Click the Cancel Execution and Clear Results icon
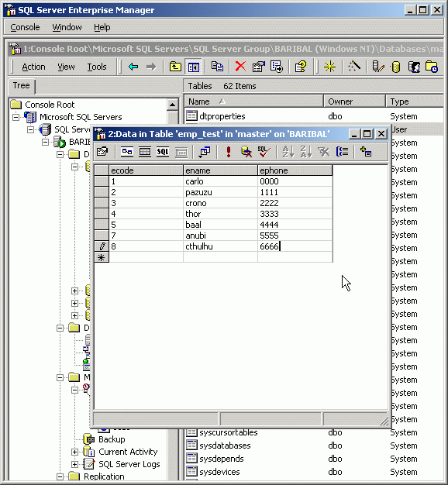The width and height of the screenshot is (448, 485). coord(246,152)
